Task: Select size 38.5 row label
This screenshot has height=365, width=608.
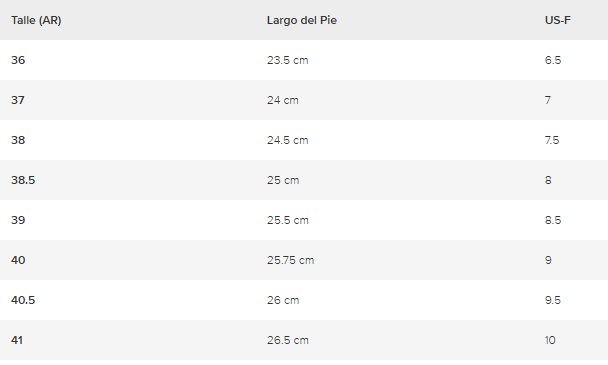Action: (23, 180)
